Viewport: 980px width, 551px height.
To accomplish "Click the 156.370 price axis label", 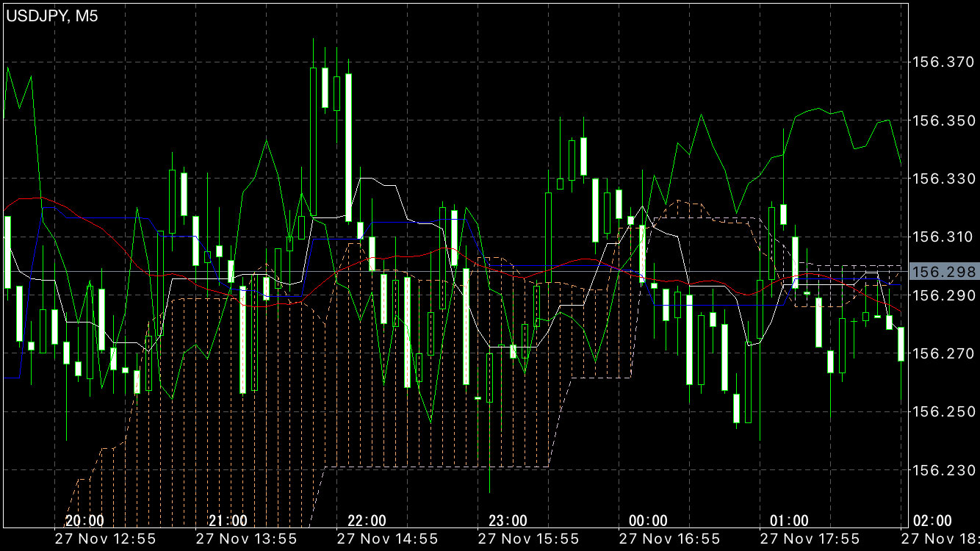I will 943,62.
